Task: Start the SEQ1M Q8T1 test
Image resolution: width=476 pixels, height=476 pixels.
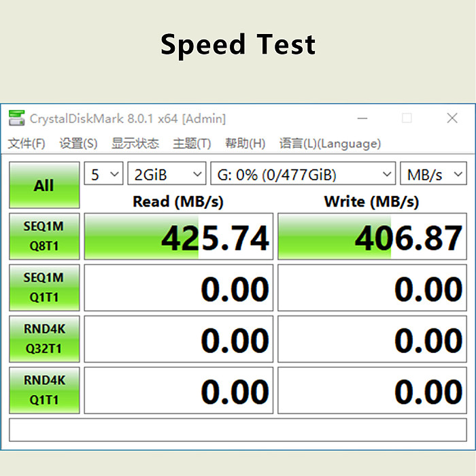Action: click(x=44, y=236)
